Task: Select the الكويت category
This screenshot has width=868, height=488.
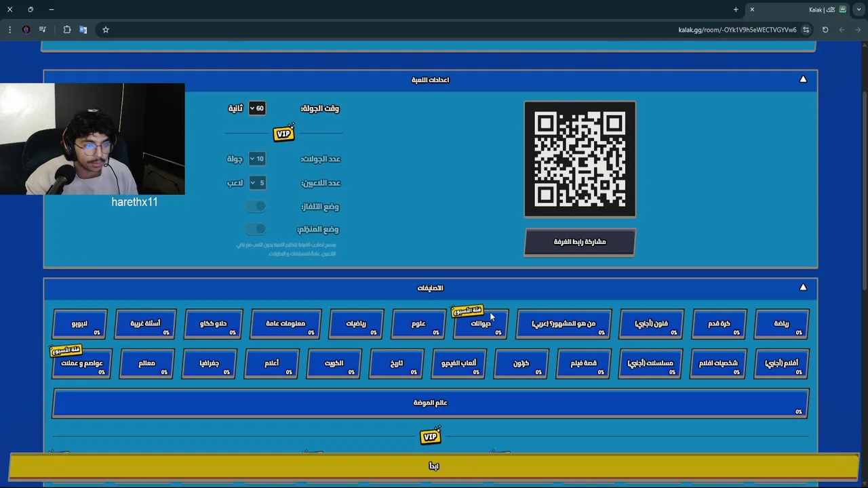Action: [x=334, y=363]
